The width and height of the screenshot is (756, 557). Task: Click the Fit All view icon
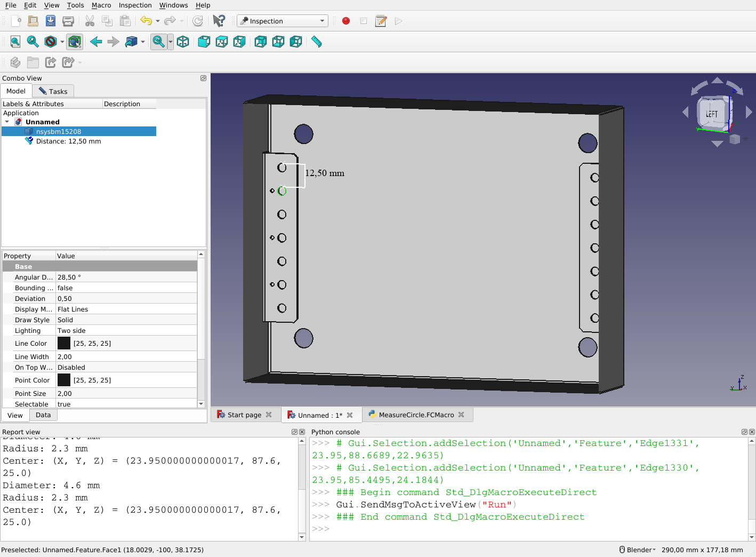[x=15, y=42]
